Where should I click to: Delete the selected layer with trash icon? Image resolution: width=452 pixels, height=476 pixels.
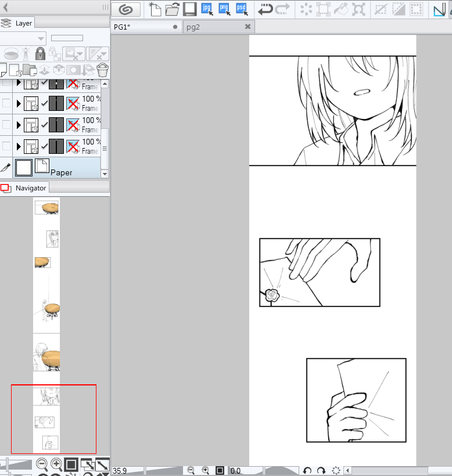click(x=103, y=70)
